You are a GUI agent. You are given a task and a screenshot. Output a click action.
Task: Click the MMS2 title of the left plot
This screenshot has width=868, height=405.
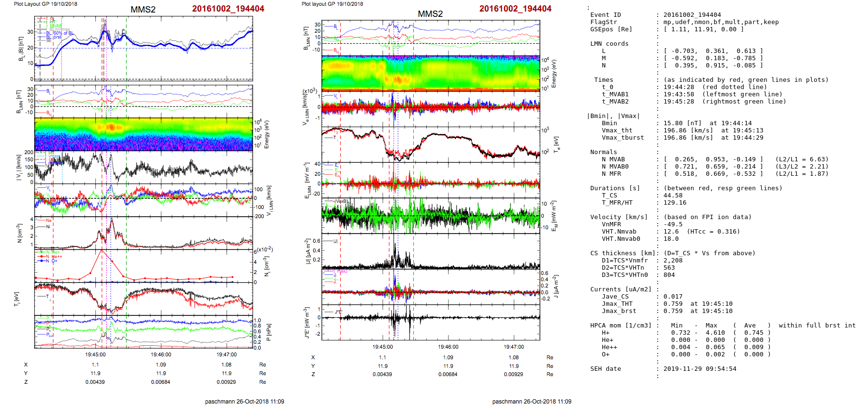[x=143, y=10]
